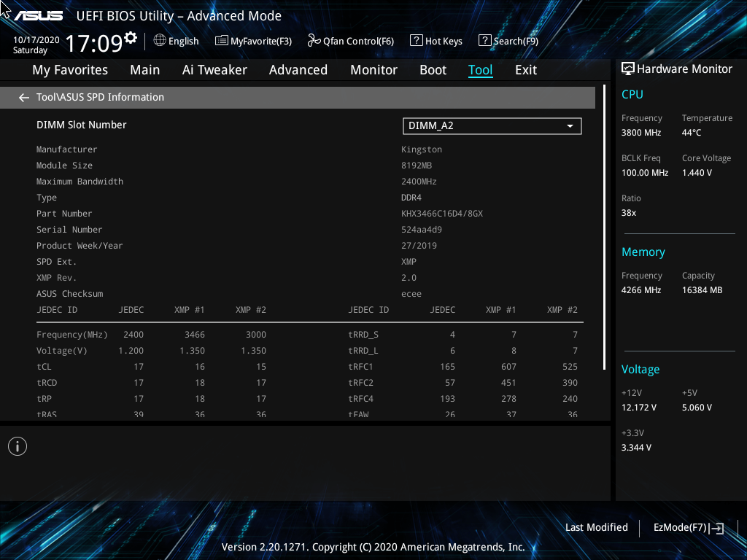747x560 pixels.
Task: Click tRFC4 JEDEC value 193
Action: pos(447,399)
